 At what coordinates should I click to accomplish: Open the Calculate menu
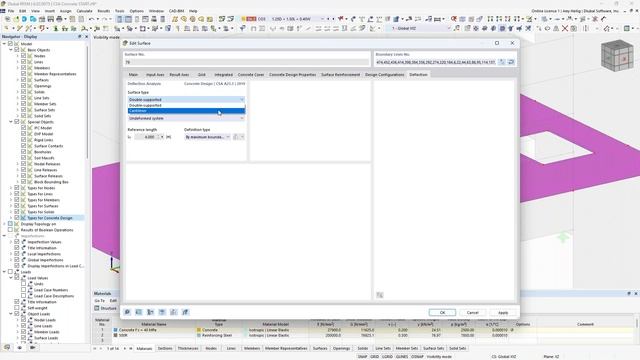tap(84, 11)
